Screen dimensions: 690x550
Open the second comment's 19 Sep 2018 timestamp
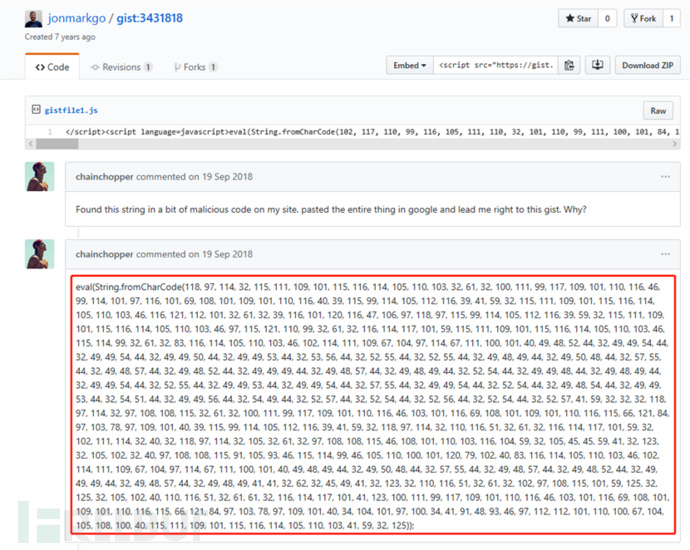point(227,254)
